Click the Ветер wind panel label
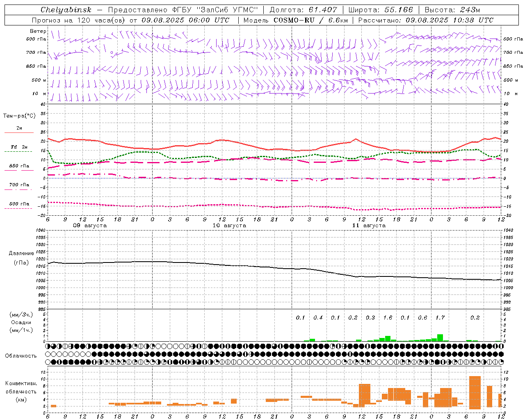Image resolution: width=525 pixels, height=420 pixels. 38,31
